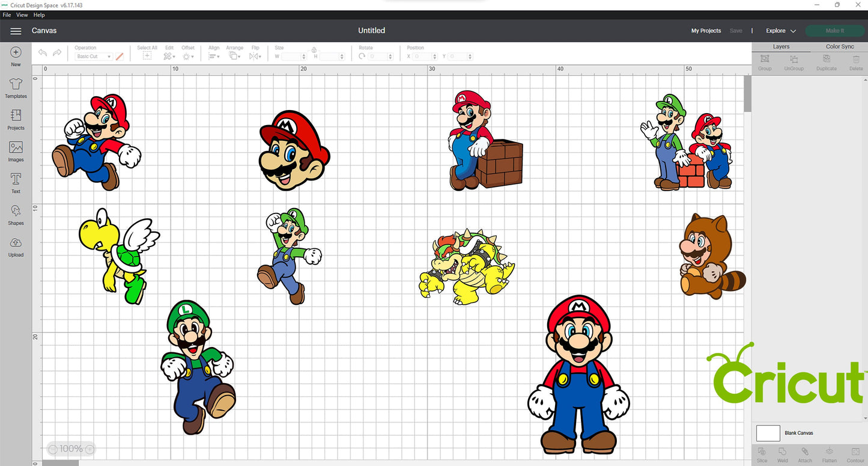The image size is (868, 466).
Task: Open the View menu
Action: coord(22,15)
